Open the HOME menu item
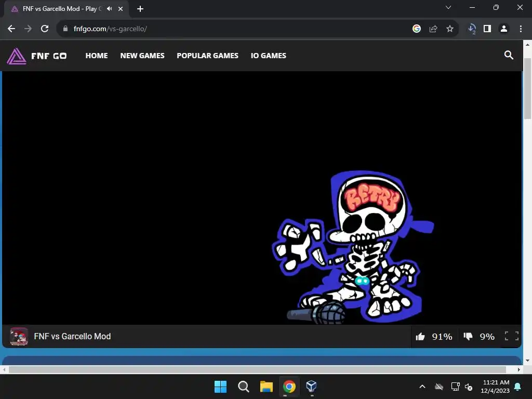 [x=97, y=56]
